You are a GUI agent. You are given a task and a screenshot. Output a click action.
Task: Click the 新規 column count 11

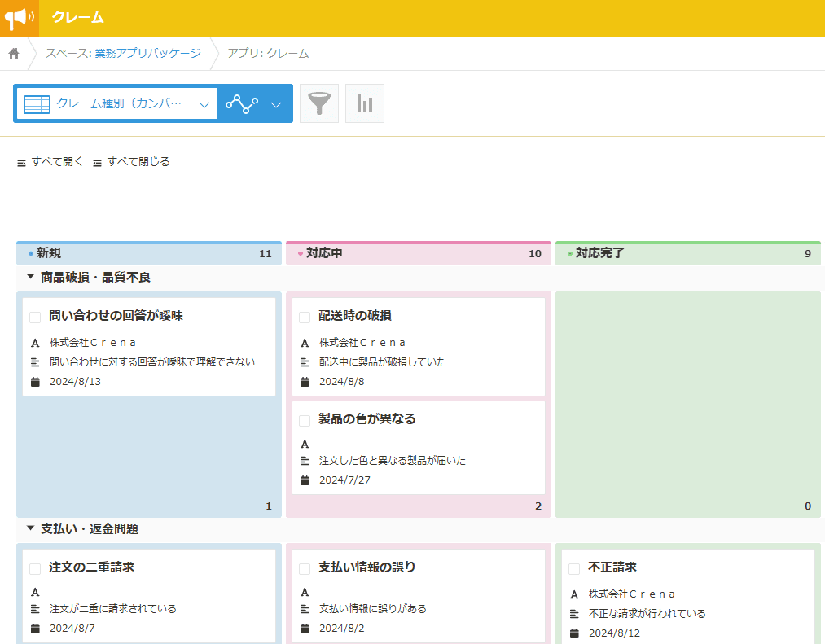(265, 254)
